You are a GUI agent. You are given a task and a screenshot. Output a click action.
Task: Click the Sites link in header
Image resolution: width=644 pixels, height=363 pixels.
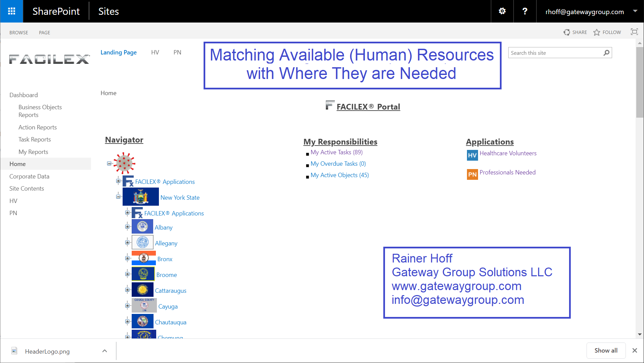[109, 11]
